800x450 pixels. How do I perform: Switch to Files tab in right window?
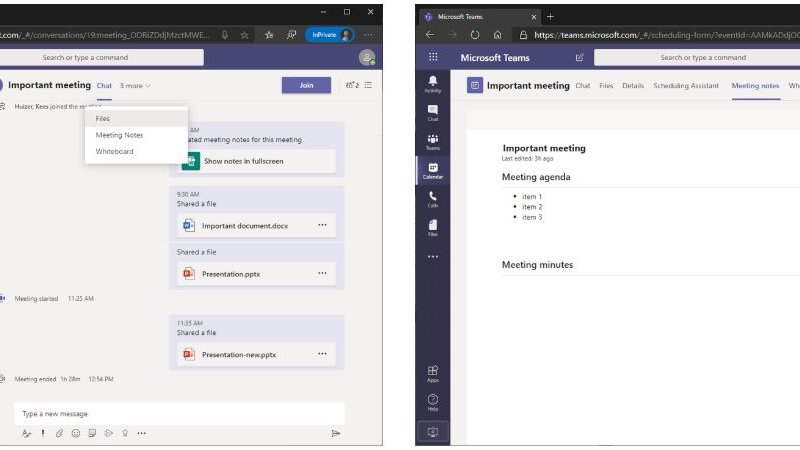(x=606, y=86)
